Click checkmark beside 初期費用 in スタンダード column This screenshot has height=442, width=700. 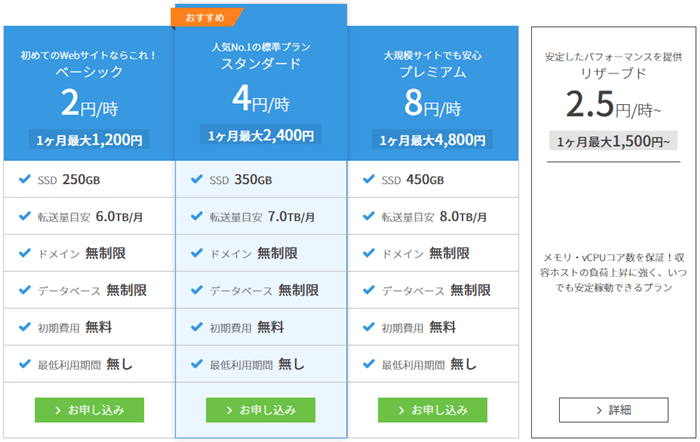pyautogui.click(x=197, y=327)
